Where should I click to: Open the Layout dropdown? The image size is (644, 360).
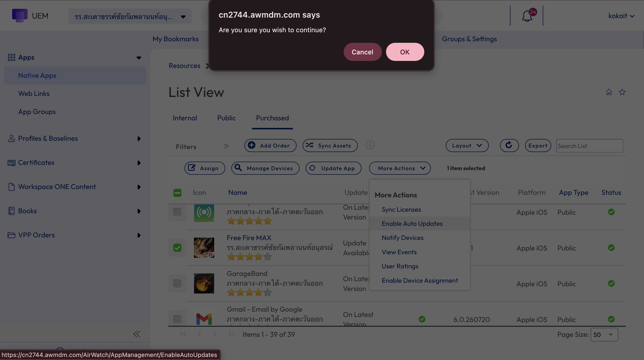tap(467, 146)
